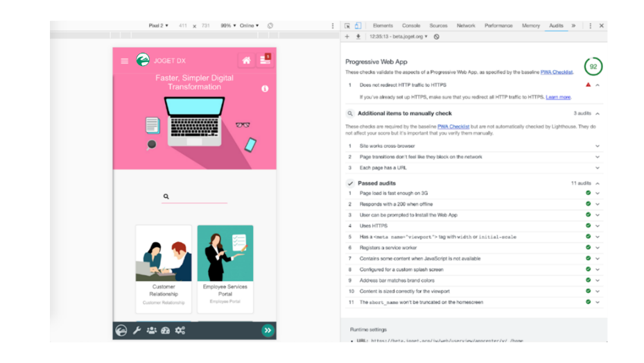This screenshot has height=363, width=644.
Task: Toggle the device toolbar icon in DevTools
Action: [x=358, y=26]
